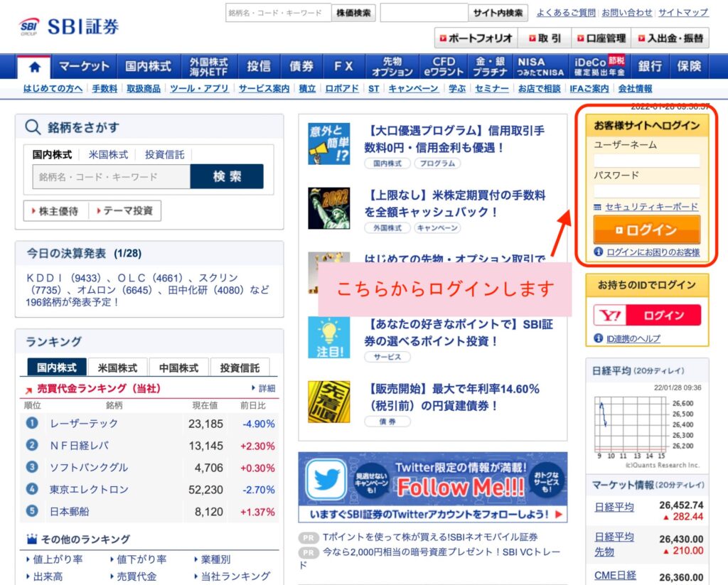Image resolution: width=728 pixels, height=585 pixels.
Task: Click the SBI証券 logo
Action: click(69, 26)
